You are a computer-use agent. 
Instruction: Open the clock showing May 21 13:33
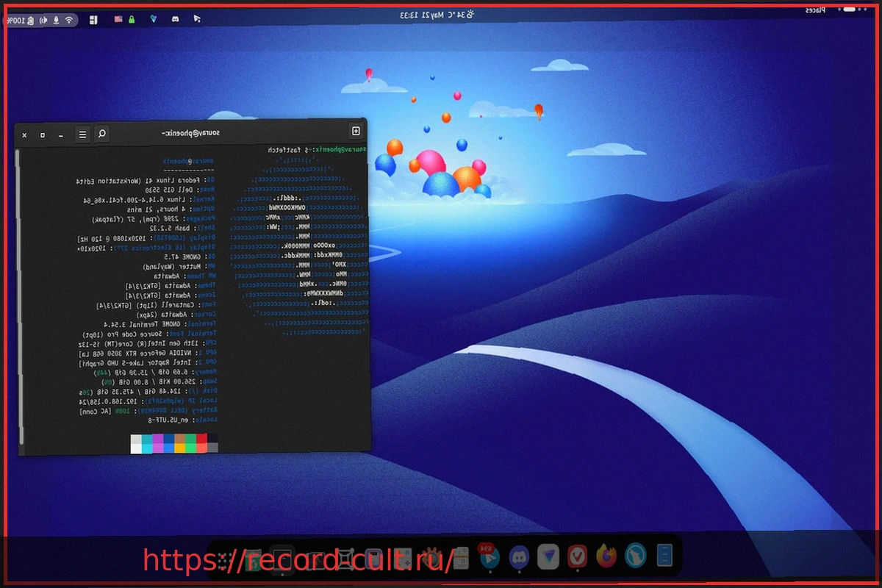coord(425,15)
